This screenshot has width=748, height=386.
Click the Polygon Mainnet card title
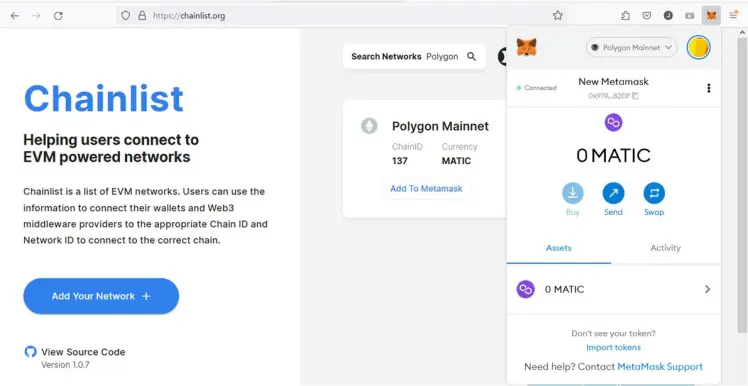[440, 126]
